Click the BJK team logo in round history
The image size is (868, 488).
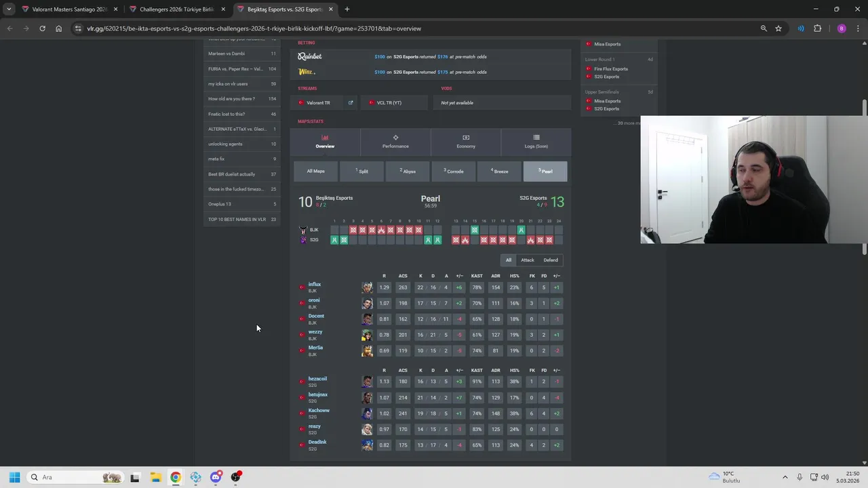[x=303, y=230]
